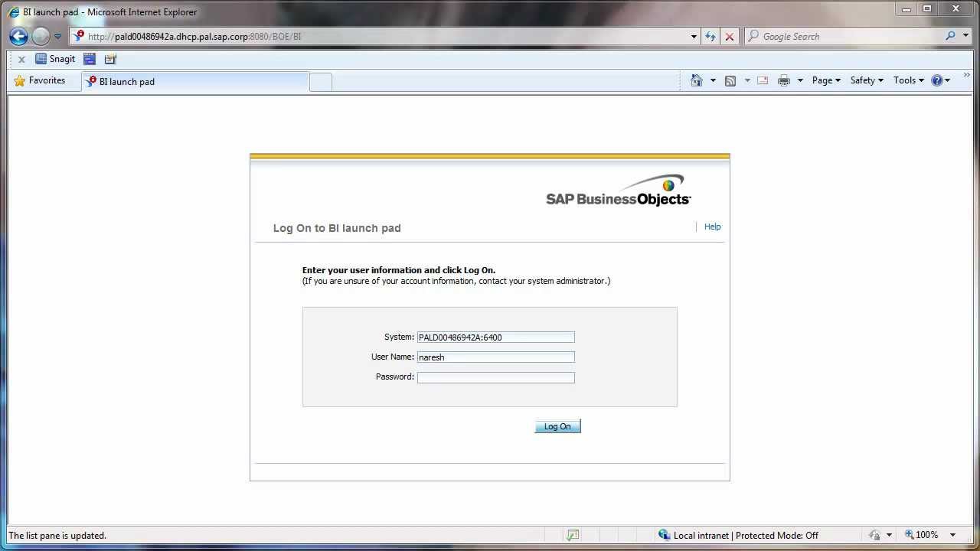Expand the zoom level dropdown arrow
Screen dimensions: 980x551
click(x=953, y=536)
